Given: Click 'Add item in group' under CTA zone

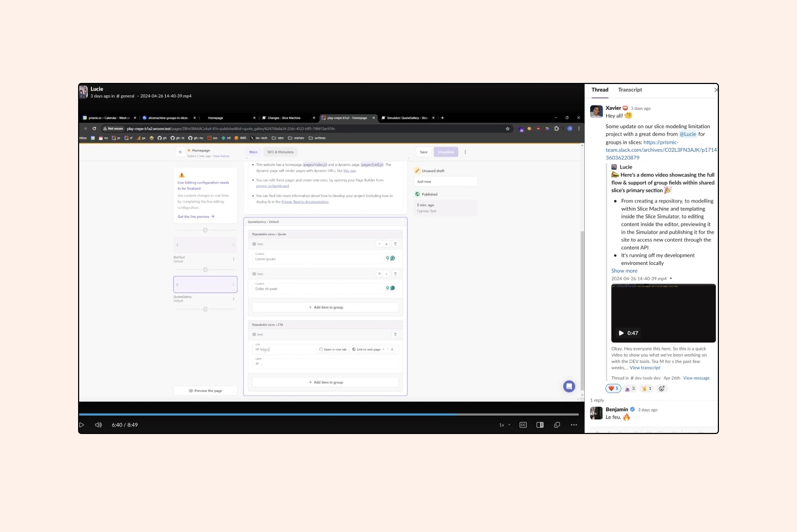Looking at the screenshot, I should (325, 382).
